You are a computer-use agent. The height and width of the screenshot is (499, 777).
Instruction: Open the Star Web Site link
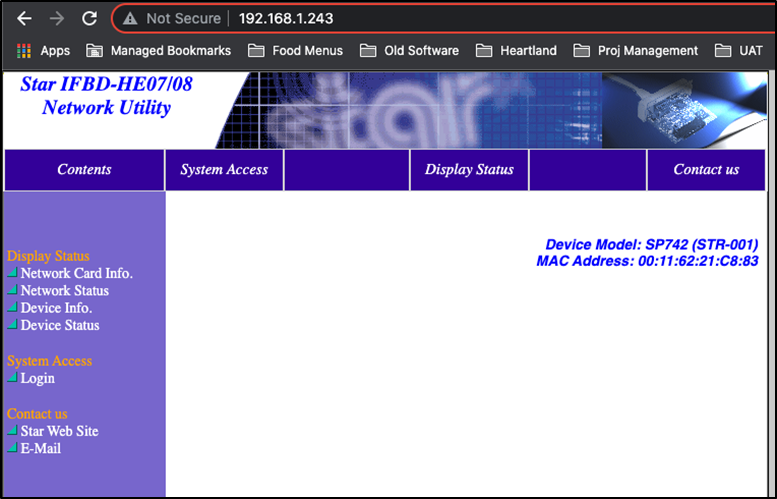pyautogui.click(x=59, y=432)
